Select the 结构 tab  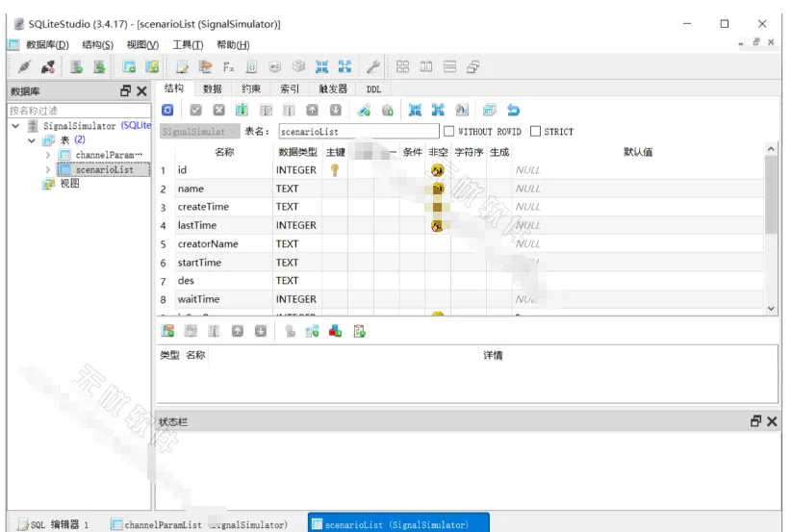click(174, 89)
